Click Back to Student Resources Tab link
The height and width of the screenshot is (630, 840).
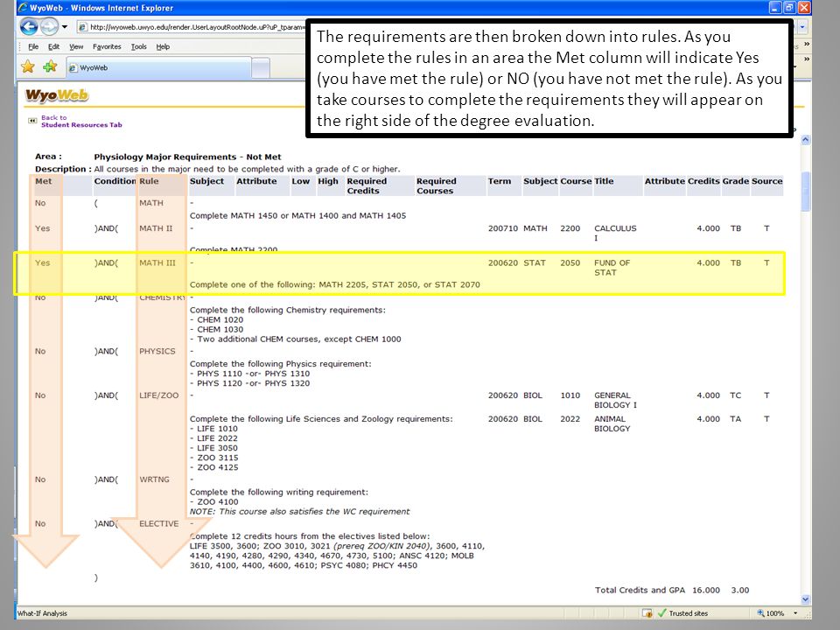[81, 121]
